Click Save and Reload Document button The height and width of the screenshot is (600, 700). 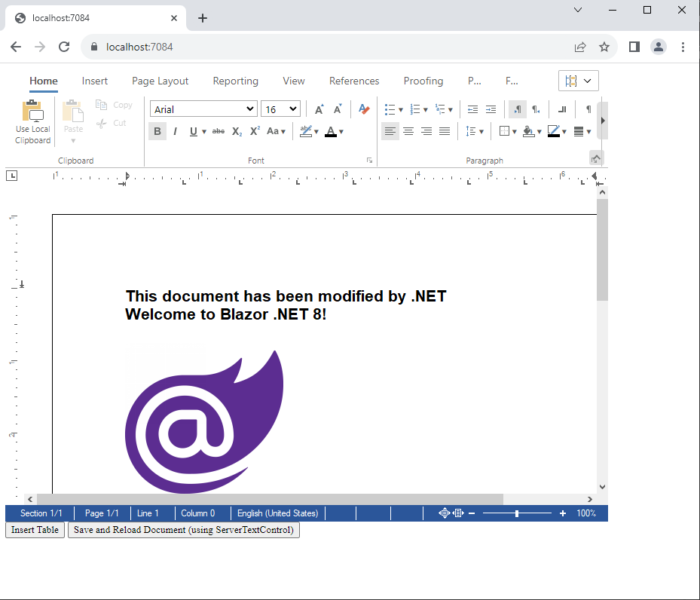pyautogui.click(x=184, y=530)
